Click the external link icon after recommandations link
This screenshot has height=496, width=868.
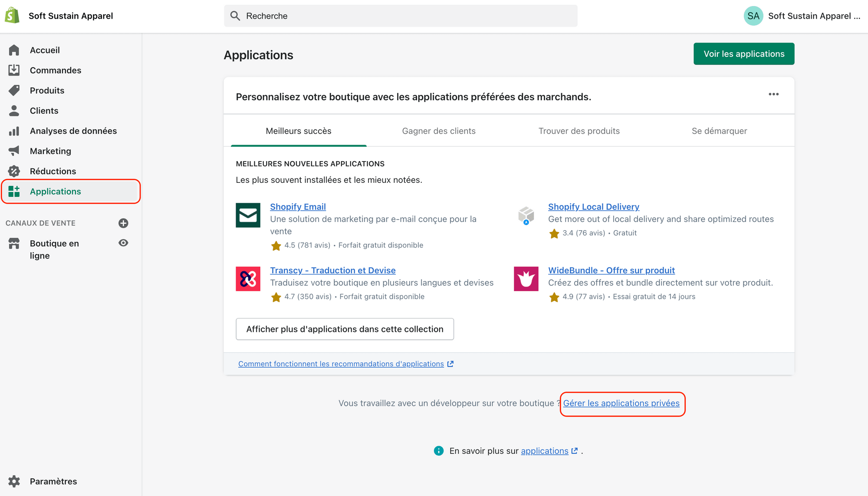tap(450, 364)
